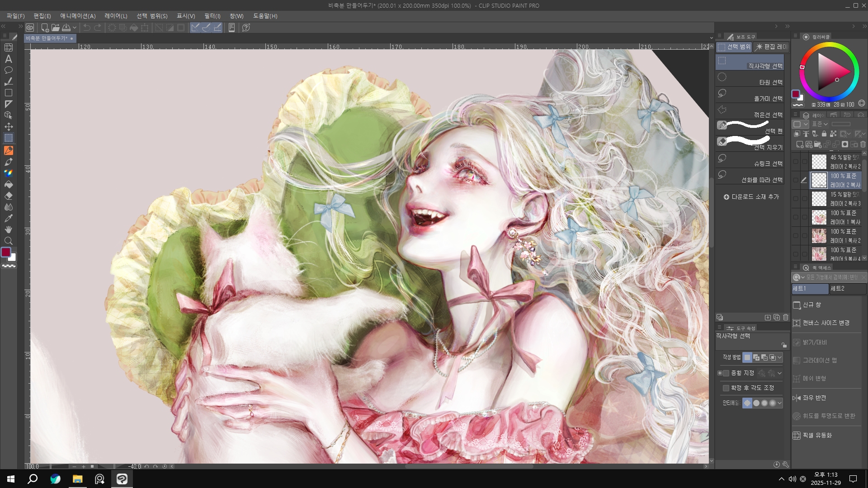
Task: Check the adjust angle after fixing option
Action: tap(726, 388)
